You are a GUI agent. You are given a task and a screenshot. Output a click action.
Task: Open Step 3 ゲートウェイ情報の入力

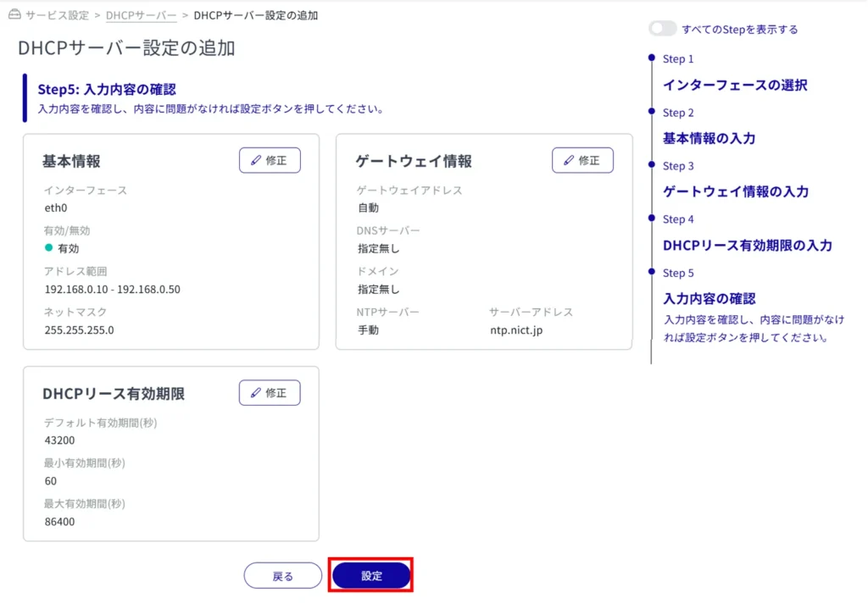(x=735, y=191)
